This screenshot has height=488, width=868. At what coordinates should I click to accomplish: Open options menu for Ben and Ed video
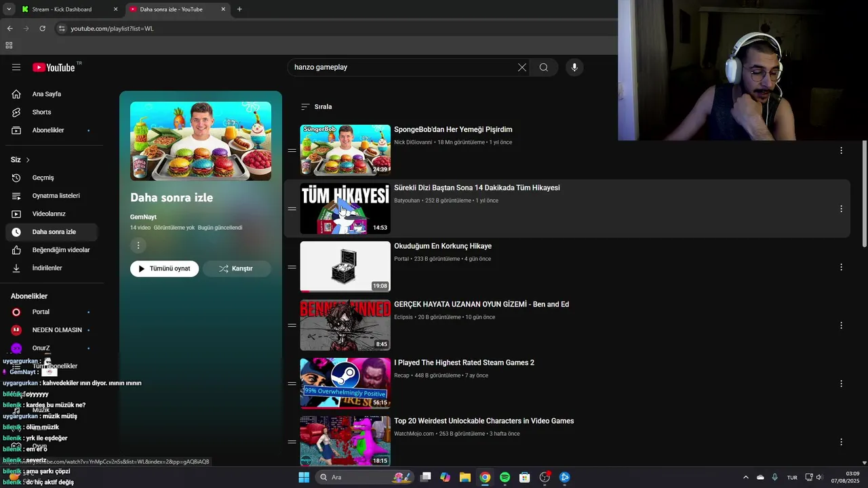pos(841,325)
